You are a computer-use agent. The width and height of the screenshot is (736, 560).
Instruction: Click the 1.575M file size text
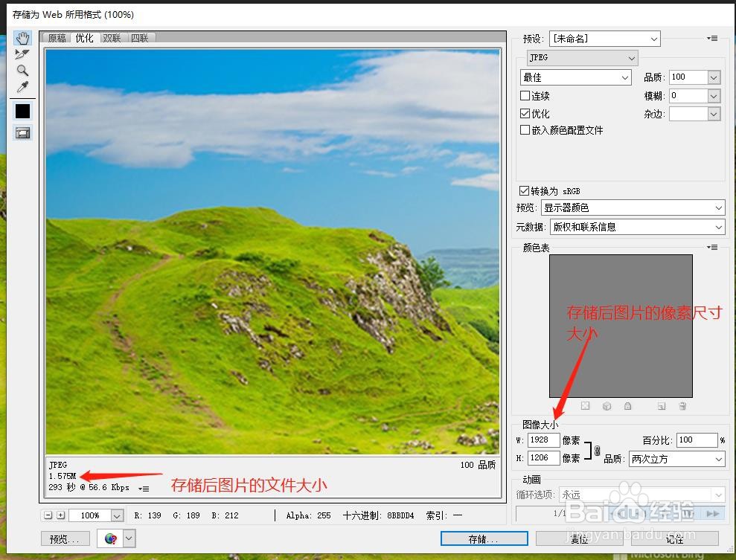pos(62,476)
